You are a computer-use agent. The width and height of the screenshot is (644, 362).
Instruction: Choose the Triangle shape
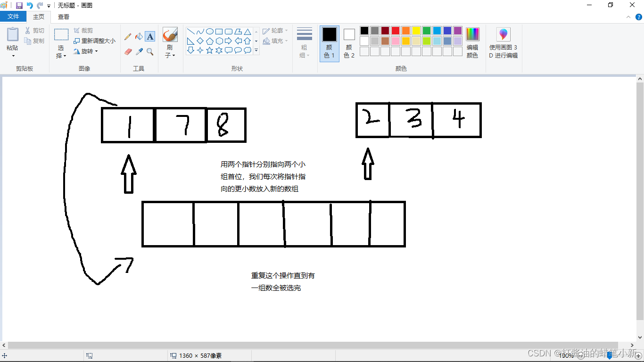(x=247, y=32)
